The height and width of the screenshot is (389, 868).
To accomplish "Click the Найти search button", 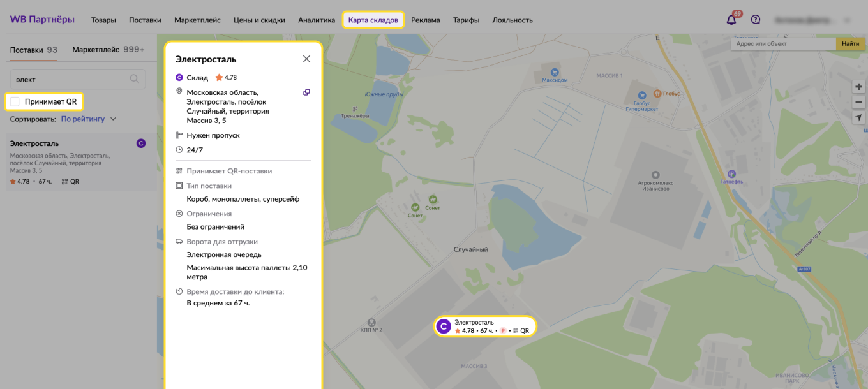I will point(851,43).
